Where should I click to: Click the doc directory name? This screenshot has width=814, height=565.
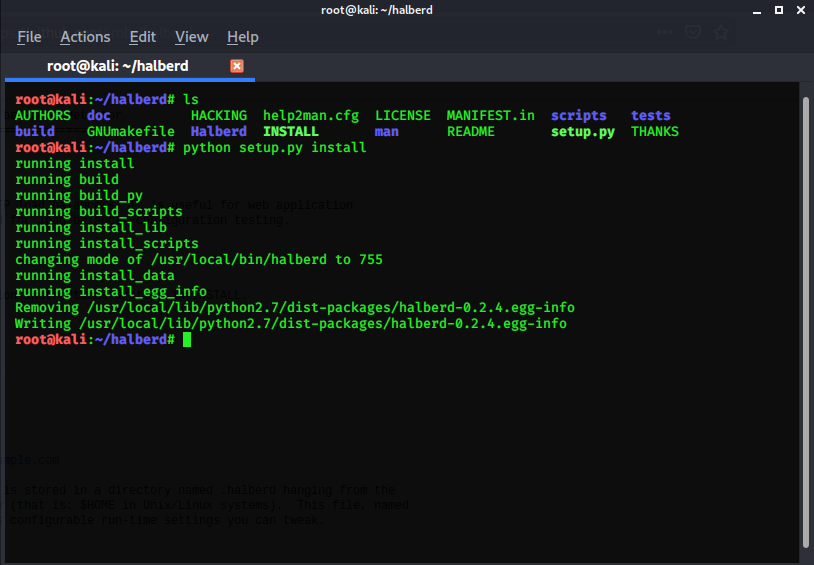point(99,115)
